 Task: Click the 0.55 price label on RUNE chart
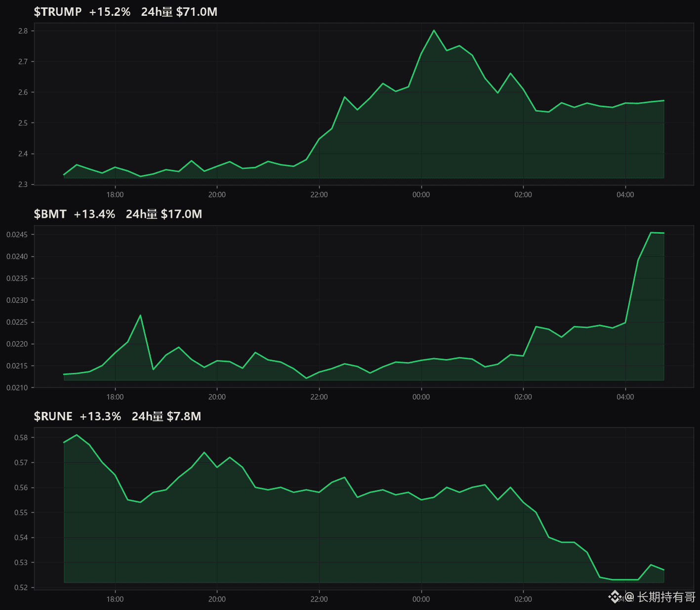click(21, 513)
